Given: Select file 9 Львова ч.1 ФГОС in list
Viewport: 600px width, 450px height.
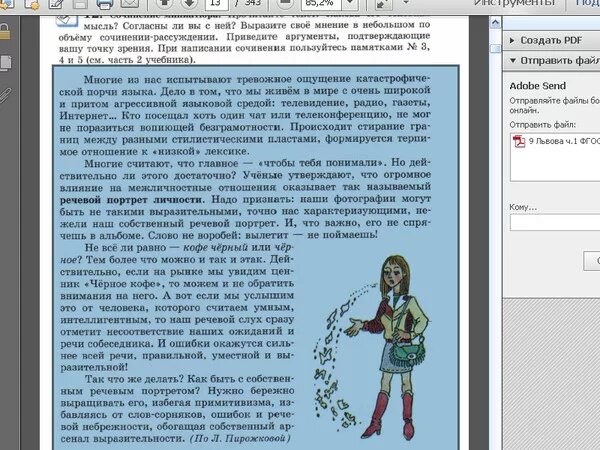Looking at the screenshot, I should coord(556,141).
